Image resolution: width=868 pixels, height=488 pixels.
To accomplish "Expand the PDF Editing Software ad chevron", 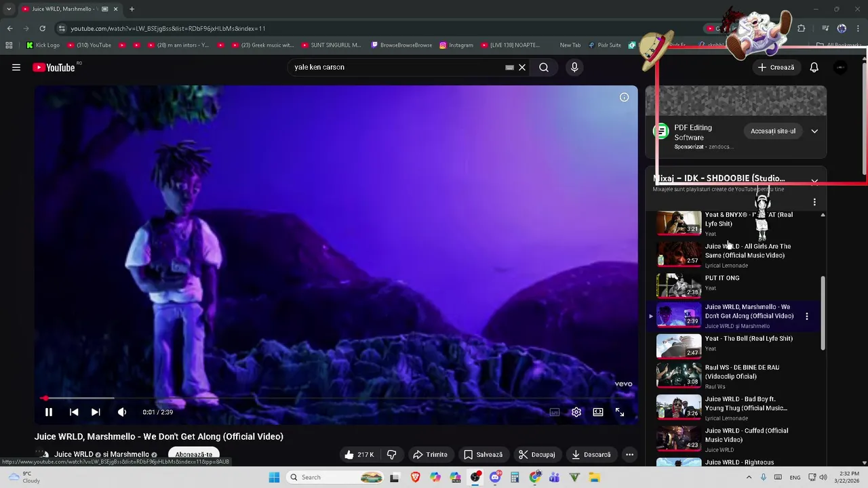I will click(814, 131).
